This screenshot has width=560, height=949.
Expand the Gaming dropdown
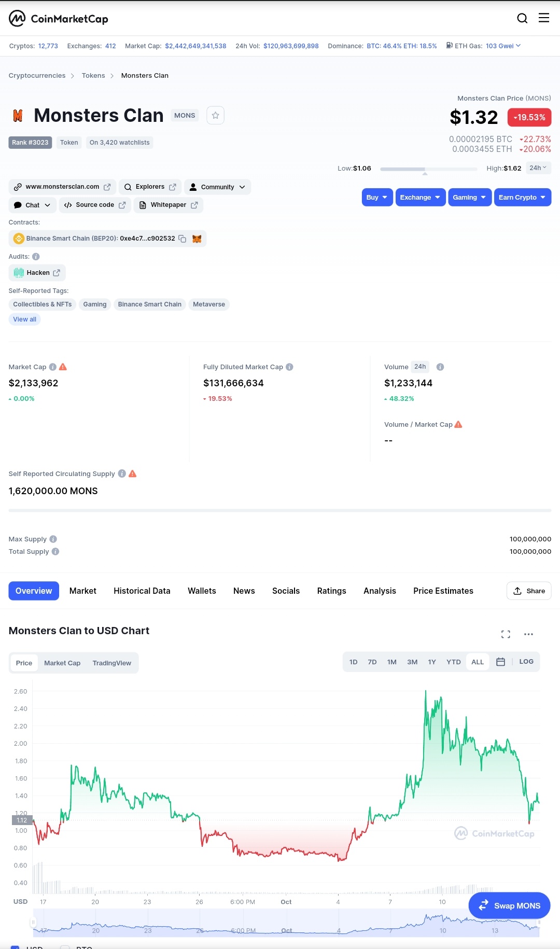pyautogui.click(x=470, y=197)
